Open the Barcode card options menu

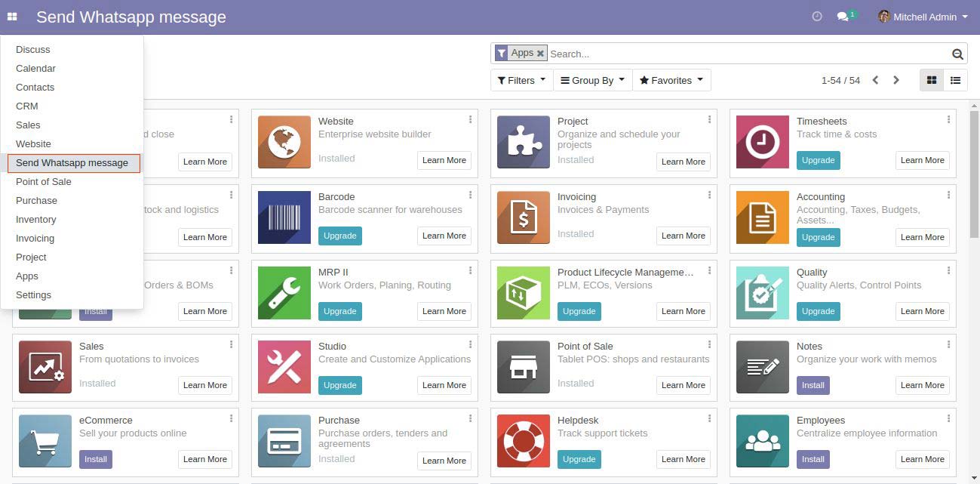(x=470, y=195)
